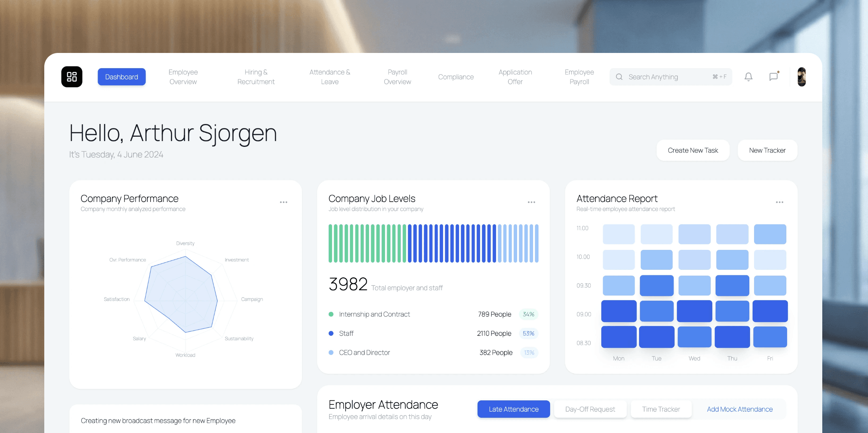Click the grid logo icon at top left

(72, 77)
